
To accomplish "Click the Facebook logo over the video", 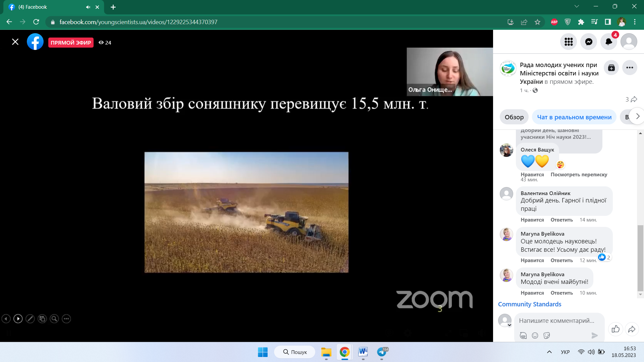I will coord(35,42).
